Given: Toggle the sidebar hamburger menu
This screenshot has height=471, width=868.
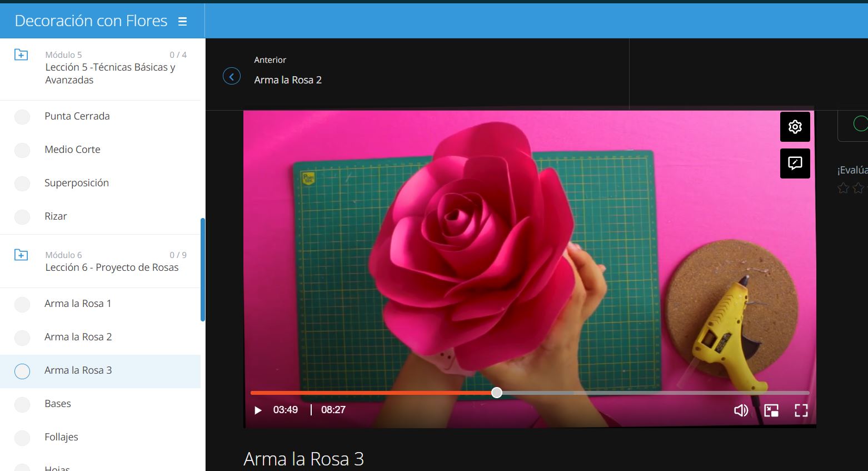Looking at the screenshot, I should (182, 22).
